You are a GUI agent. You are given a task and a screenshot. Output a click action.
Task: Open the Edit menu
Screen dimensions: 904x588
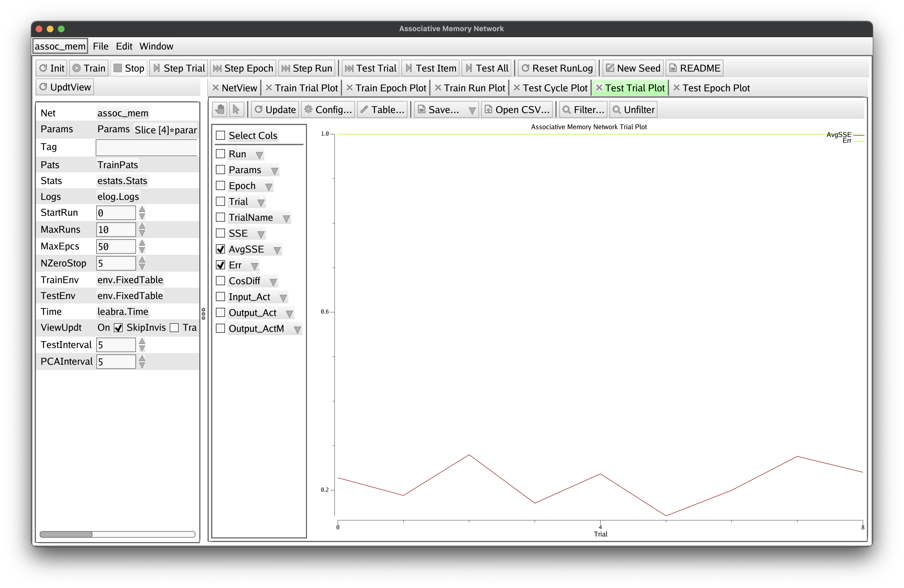124,46
